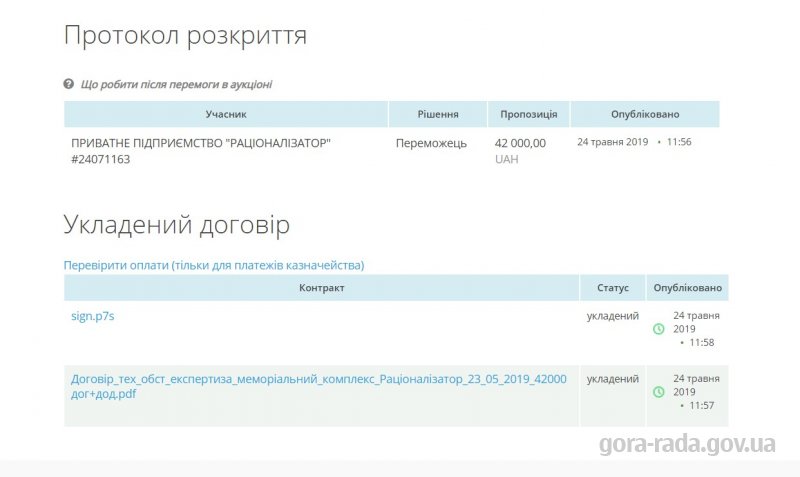
Task: Click the publication date 24 травня 2019 11:56
Action: [634, 142]
